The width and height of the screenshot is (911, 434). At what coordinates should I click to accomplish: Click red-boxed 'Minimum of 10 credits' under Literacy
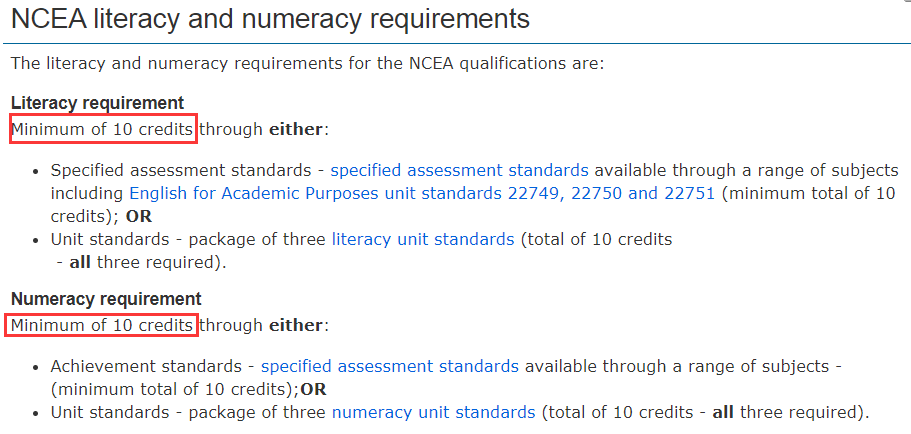coord(103,129)
